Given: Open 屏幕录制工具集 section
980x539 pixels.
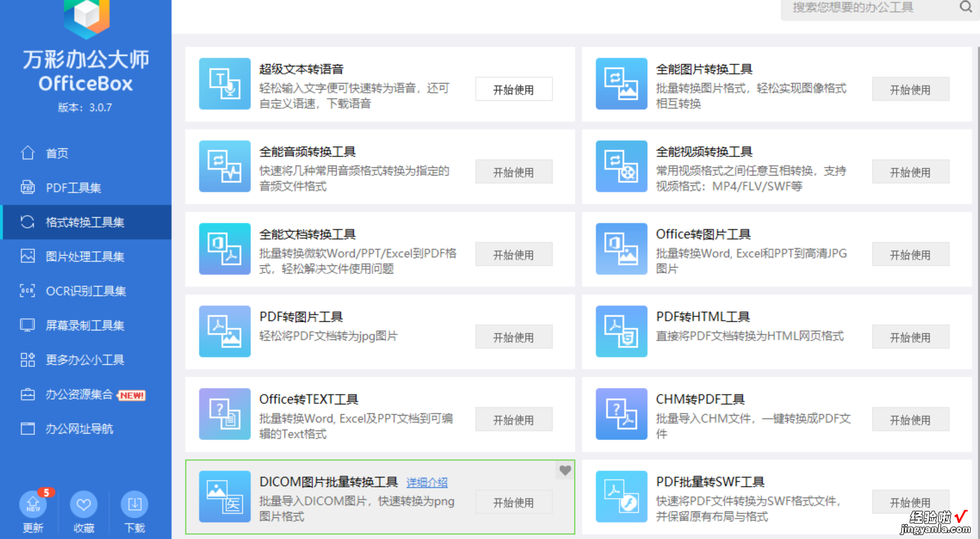Looking at the screenshot, I should 86,325.
